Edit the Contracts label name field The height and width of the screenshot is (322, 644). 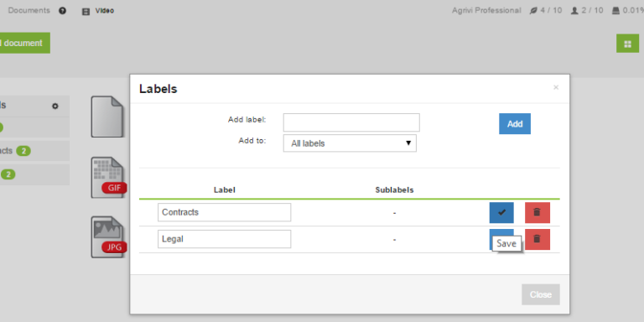224,212
